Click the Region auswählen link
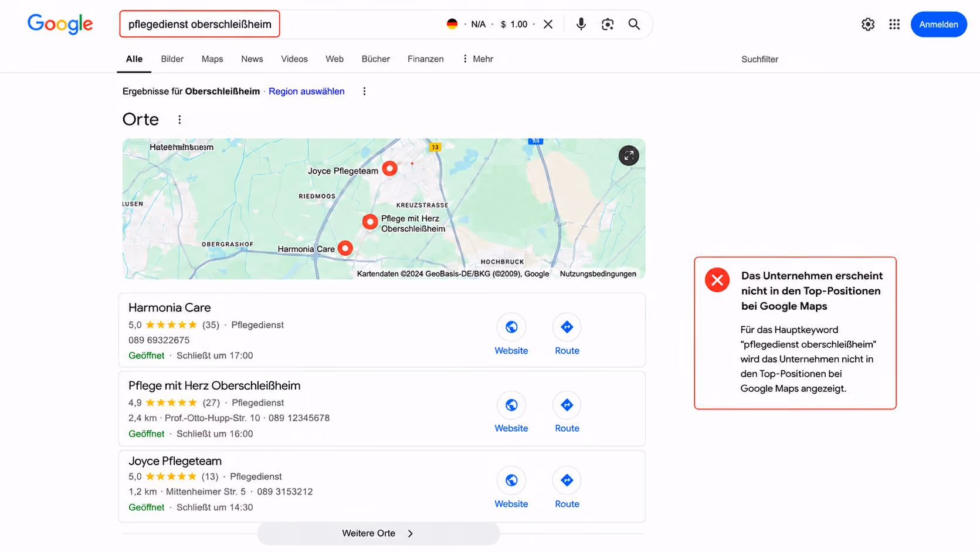This screenshot has width=980, height=552. tap(307, 92)
